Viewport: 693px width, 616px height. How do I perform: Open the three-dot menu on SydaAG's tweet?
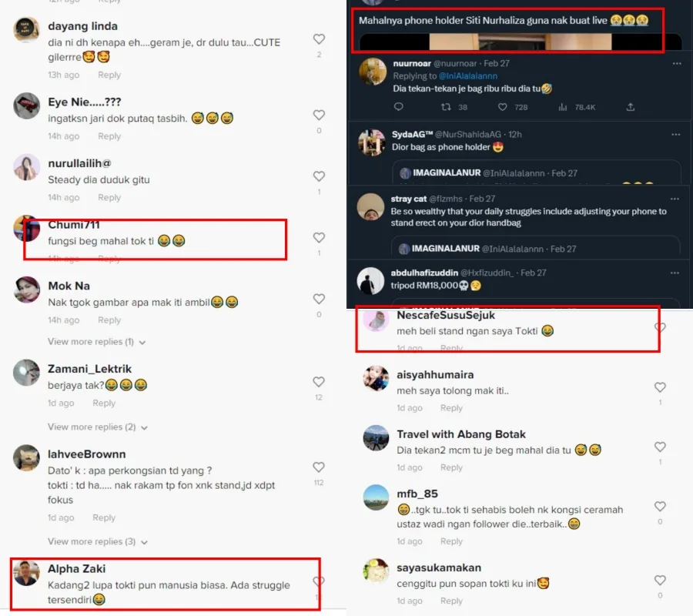pos(675,134)
